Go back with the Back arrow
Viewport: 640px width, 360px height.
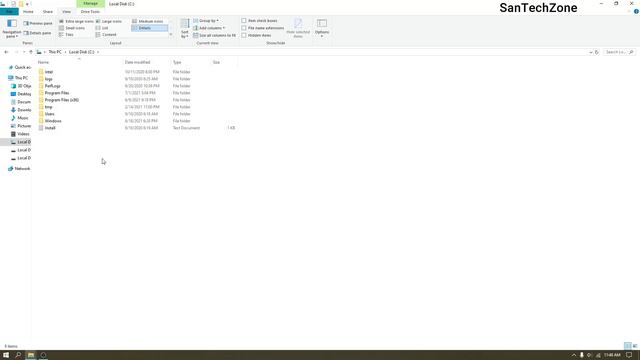pyautogui.click(x=6, y=52)
